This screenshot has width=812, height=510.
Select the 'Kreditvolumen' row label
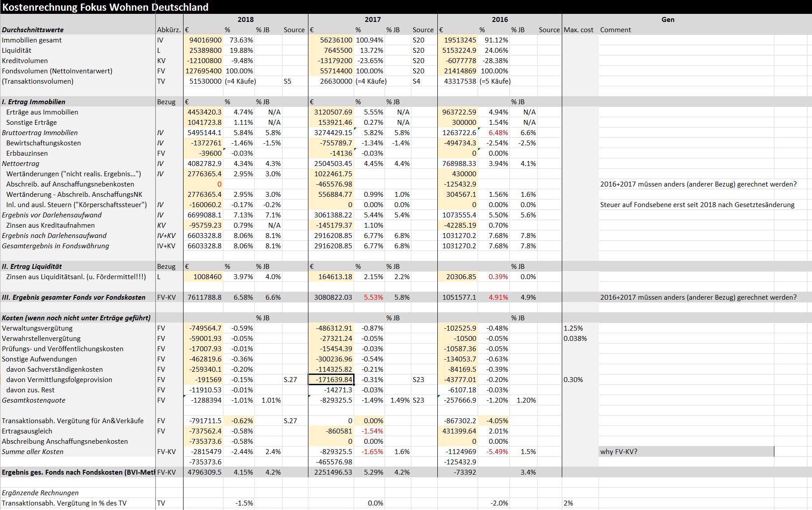point(25,61)
